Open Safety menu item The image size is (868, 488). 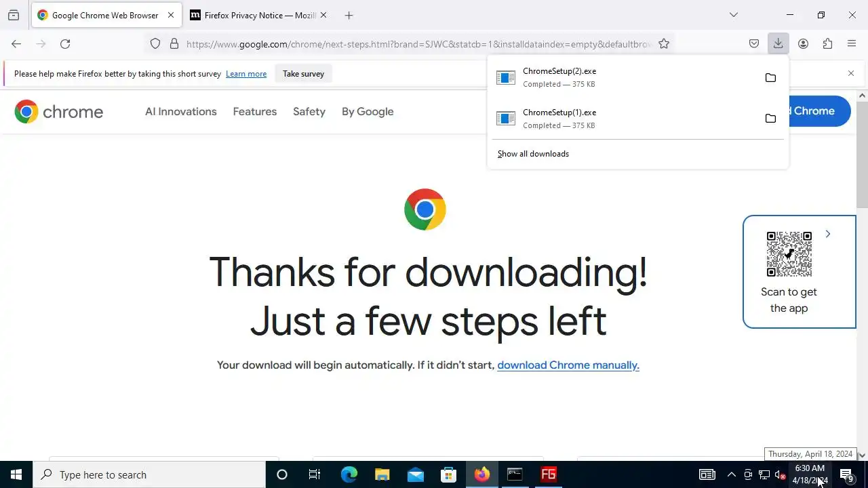click(309, 112)
